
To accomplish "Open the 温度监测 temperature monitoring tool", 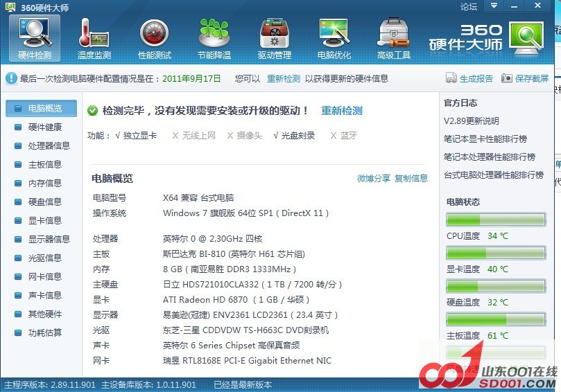I will tap(94, 38).
